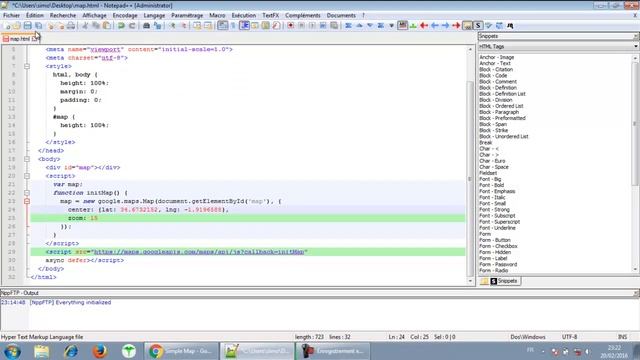
Task: Click the INS indicator in status bar
Action: coord(622,337)
